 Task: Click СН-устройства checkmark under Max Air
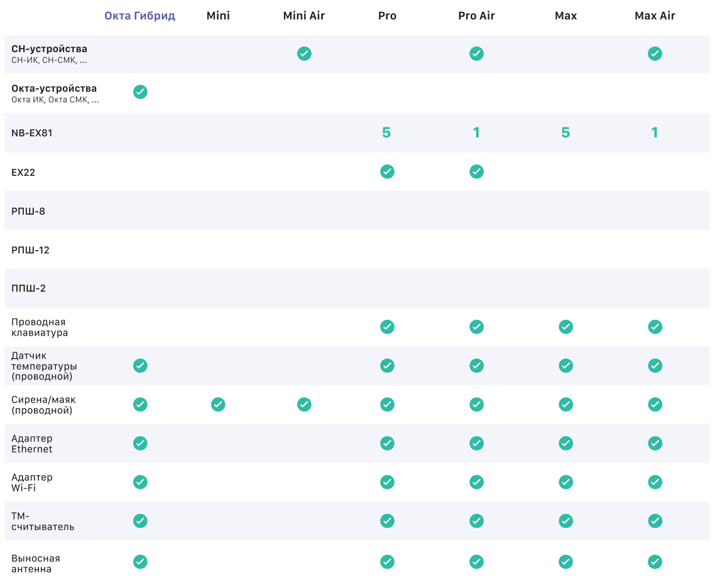(x=655, y=54)
